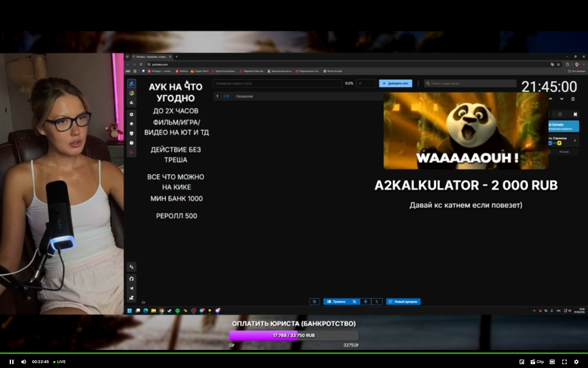Open the player settings gear

576,362
